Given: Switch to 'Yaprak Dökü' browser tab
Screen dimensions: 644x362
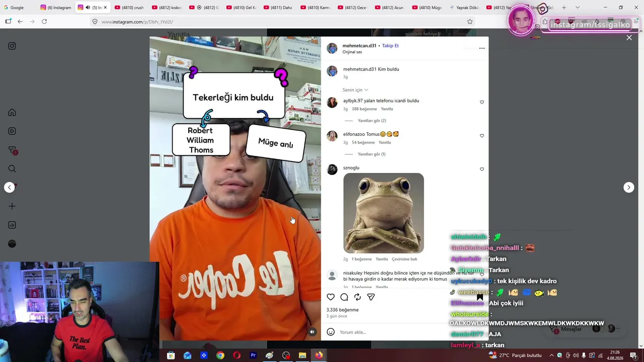Looking at the screenshot, I should [464, 8].
